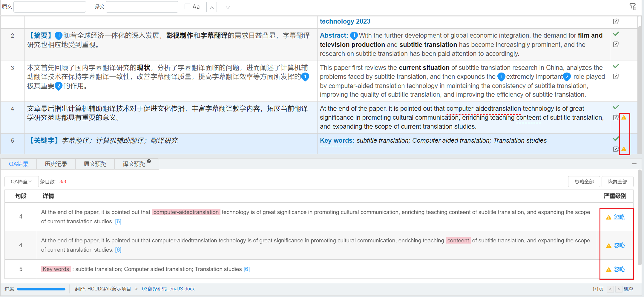This screenshot has width=644, height=297.
Task: Click the 原文 source search field
Action: [50, 7]
